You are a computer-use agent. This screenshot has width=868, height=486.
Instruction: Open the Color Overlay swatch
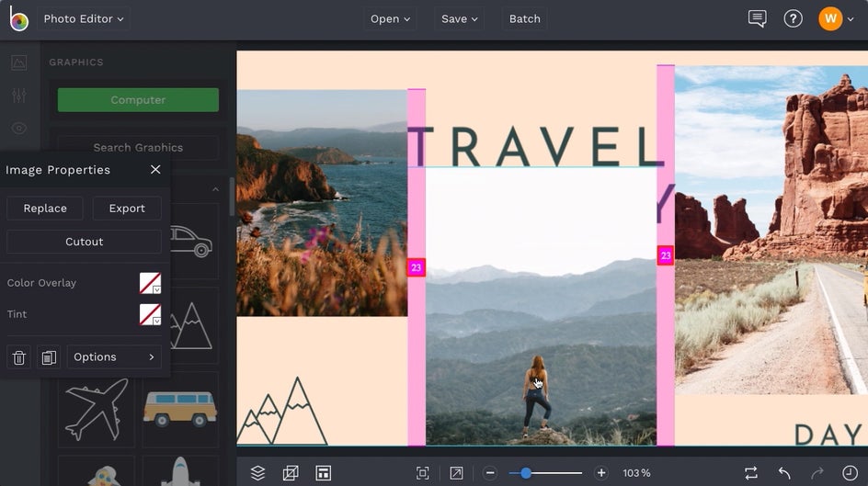click(x=150, y=283)
